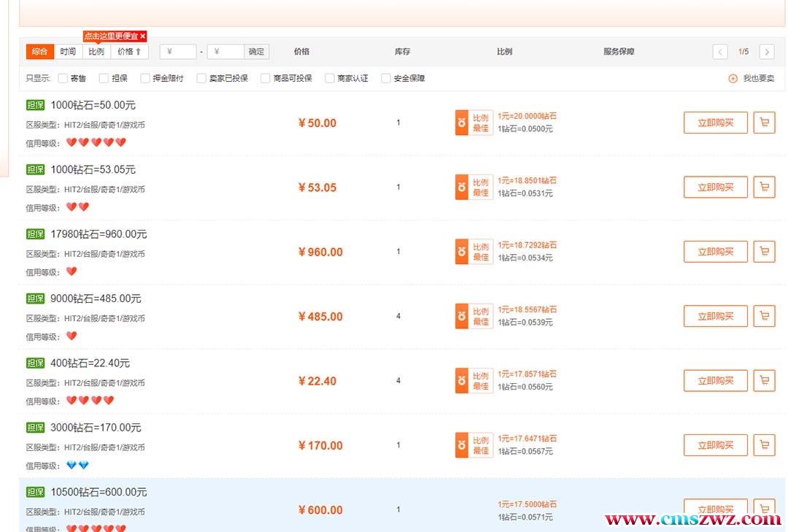Click the plus icon beside 我也要卖

pos(733,79)
